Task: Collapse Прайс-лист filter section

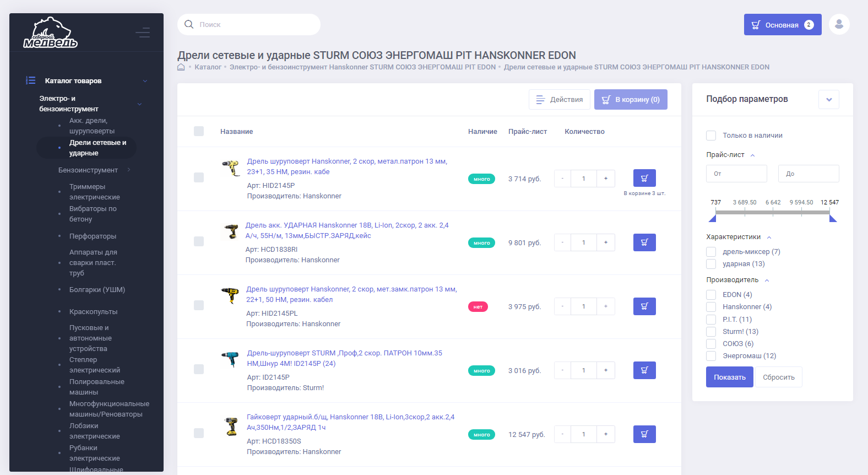Action: [752, 155]
